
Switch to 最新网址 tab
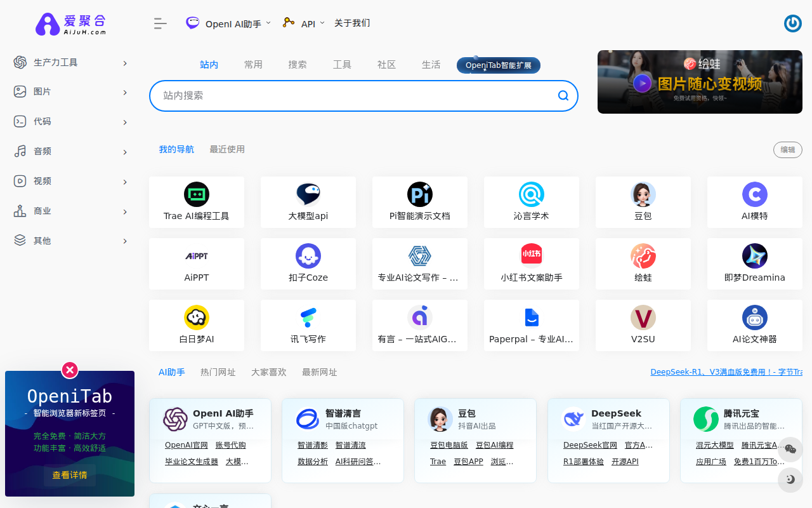319,372
